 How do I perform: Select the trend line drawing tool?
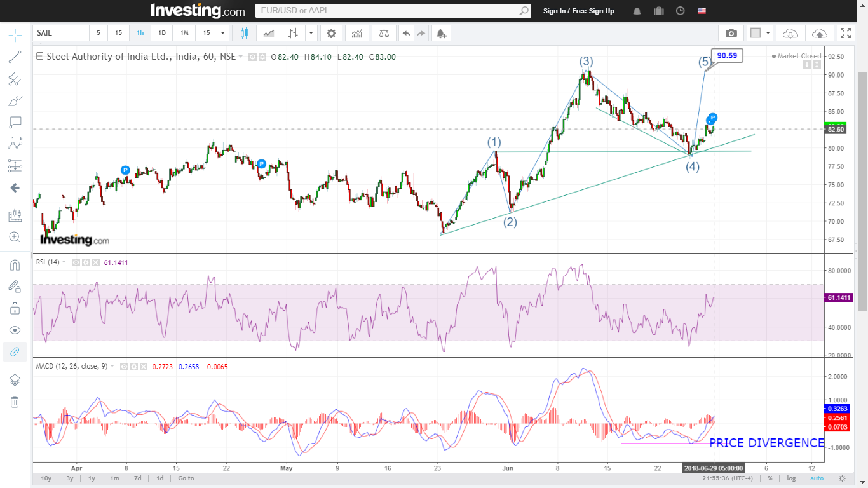click(15, 57)
